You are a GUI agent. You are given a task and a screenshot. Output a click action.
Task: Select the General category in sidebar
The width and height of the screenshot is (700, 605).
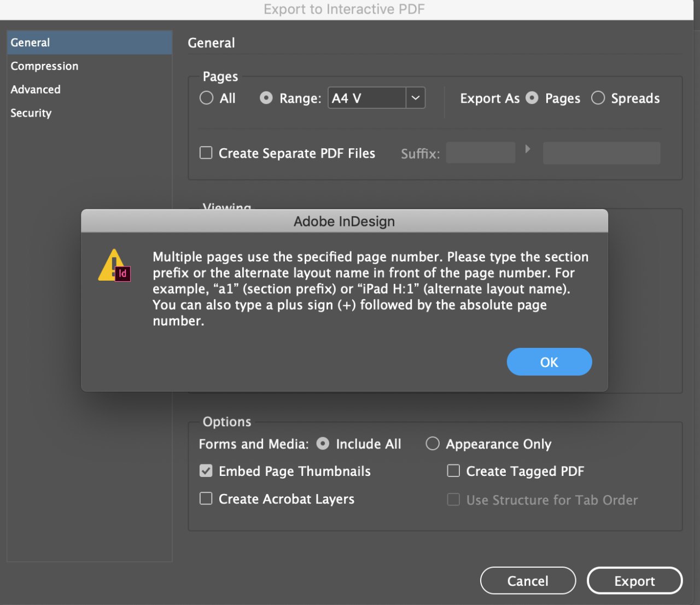click(x=90, y=43)
